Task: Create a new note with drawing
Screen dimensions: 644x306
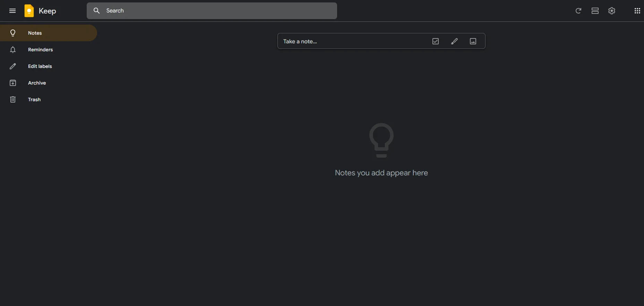Action: tap(454, 41)
